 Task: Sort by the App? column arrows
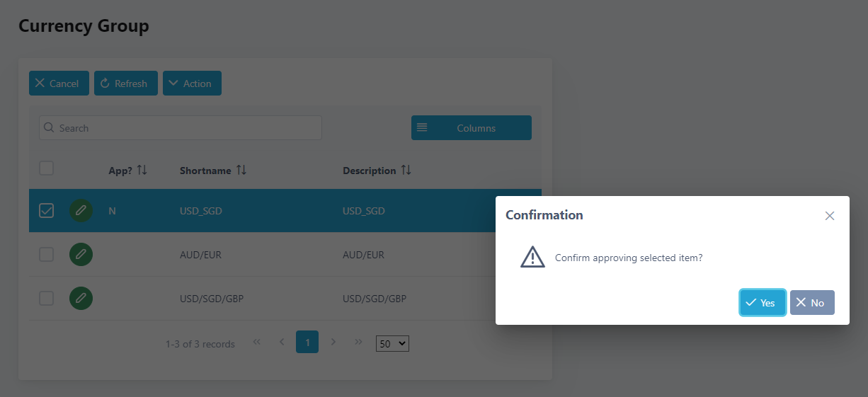(142, 171)
